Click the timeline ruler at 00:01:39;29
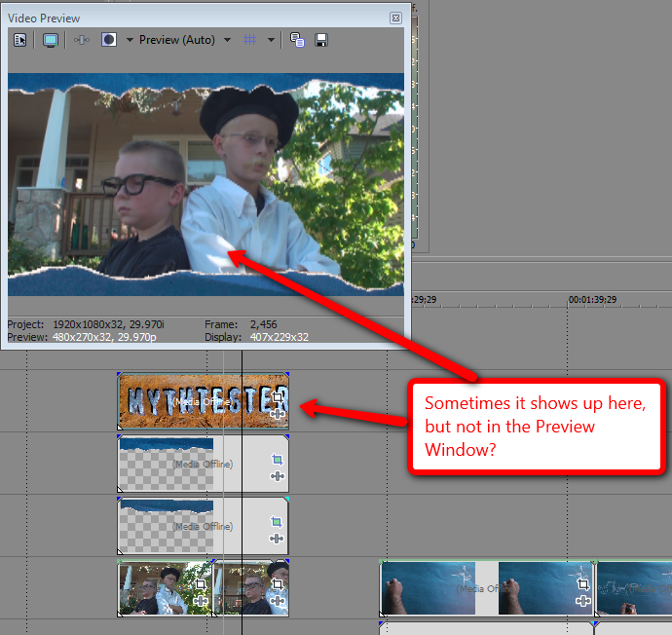 coord(569,302)
